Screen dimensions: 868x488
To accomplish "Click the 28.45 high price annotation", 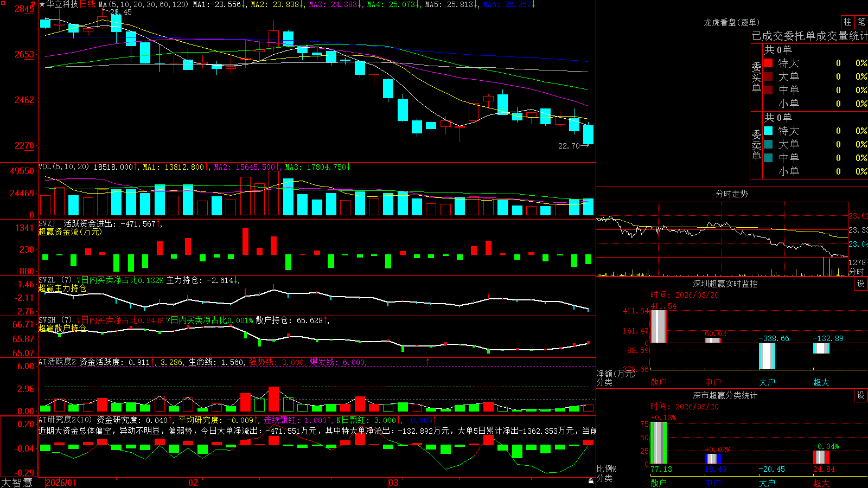I will (x=120, y=12).
